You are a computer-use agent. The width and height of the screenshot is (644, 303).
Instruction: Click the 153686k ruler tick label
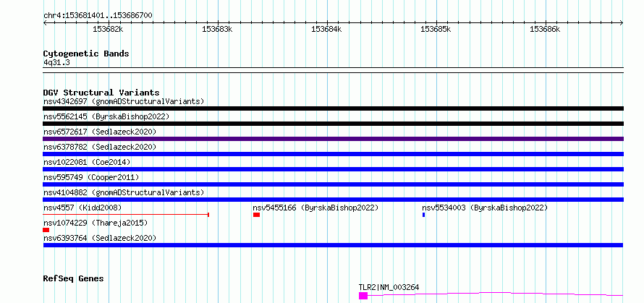(x=545, y=29)
